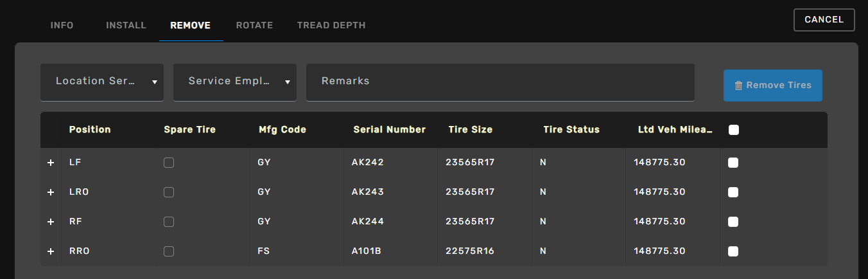Image resolution: width=868 pixels, height=279 pixels.
Task: Switch to the Install tab
Action: pyautogui.click(x=126, y=26)
